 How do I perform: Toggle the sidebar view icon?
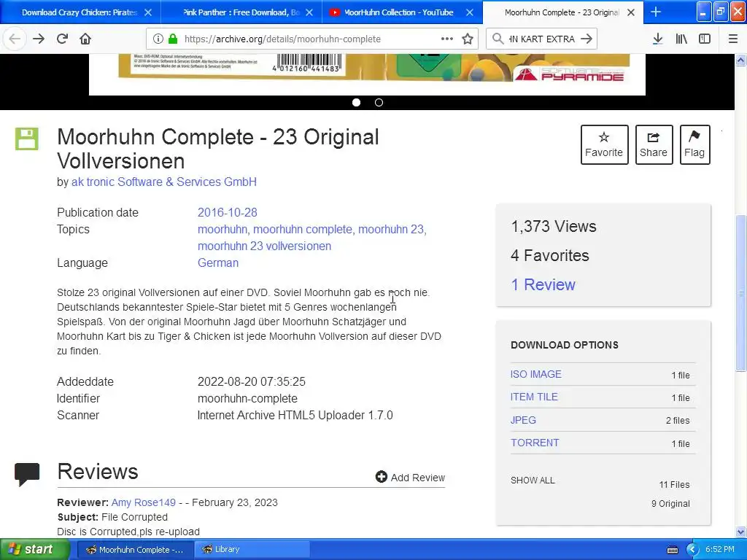pos(705,39)
